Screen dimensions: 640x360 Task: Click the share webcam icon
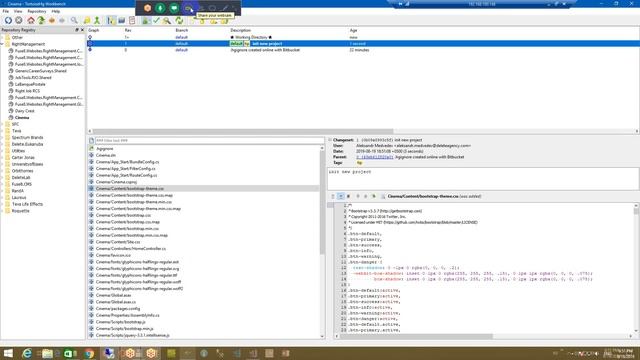(x=188, y=8)
